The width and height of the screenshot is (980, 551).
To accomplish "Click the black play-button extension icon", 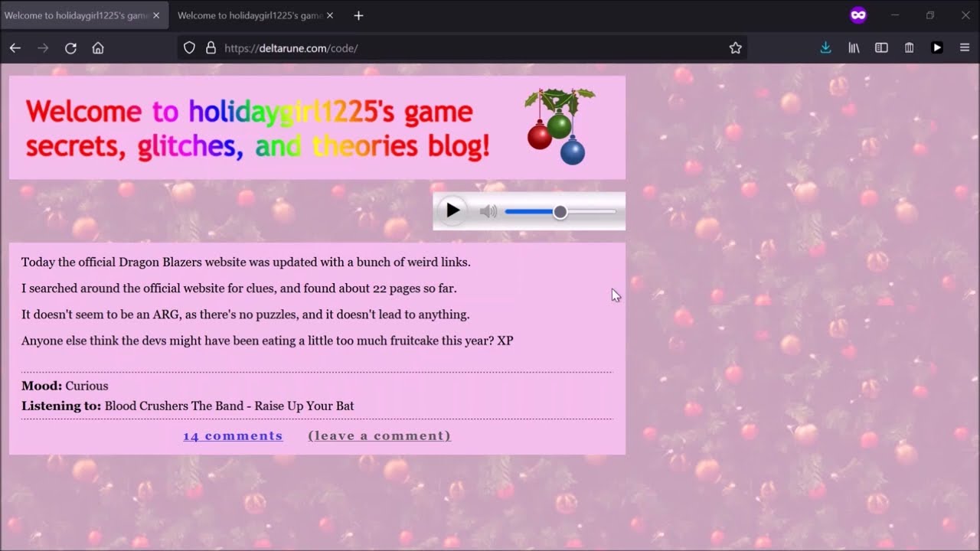I will [937, 48].
